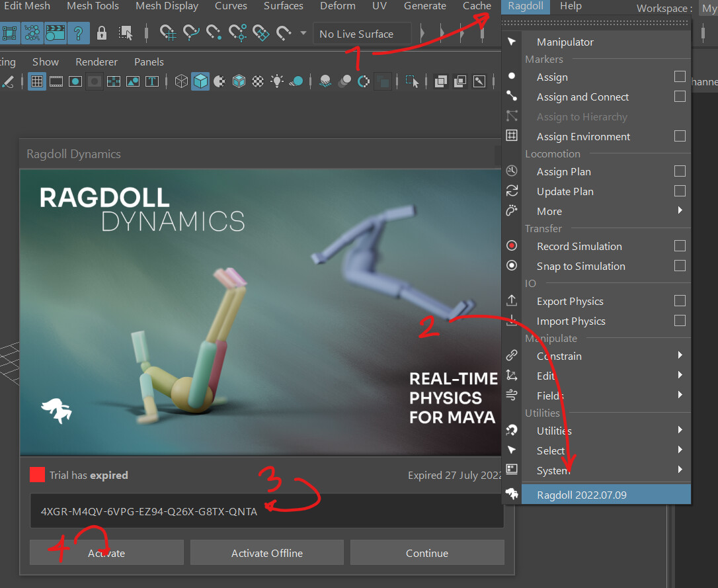The width and height of the screenshot is (718, 588).
Task: Enable snap to projected center magnet
Action: click(x=237, y=33)
